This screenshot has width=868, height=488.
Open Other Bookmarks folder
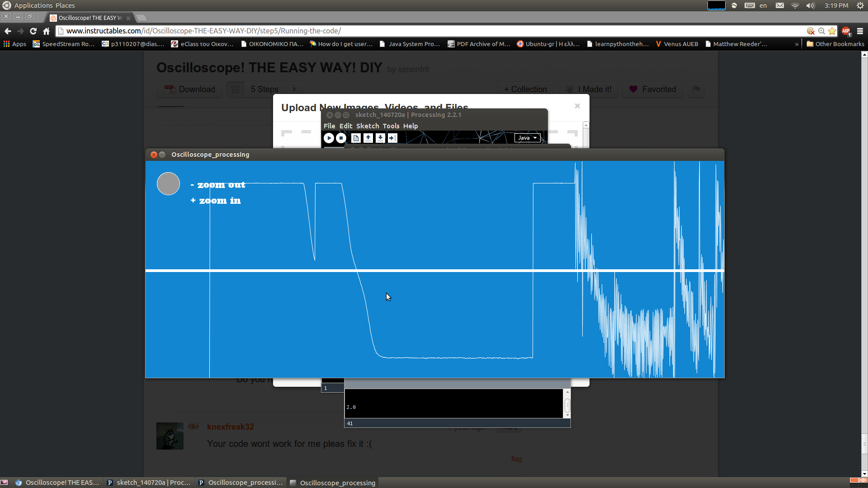coord(835,44)
